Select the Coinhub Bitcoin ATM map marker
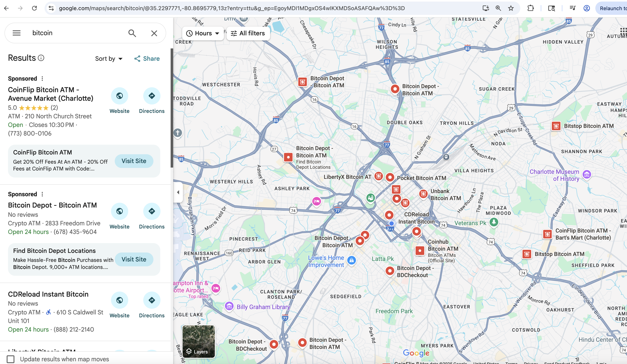Screen dimensions: 627x364 coord(420,251)
